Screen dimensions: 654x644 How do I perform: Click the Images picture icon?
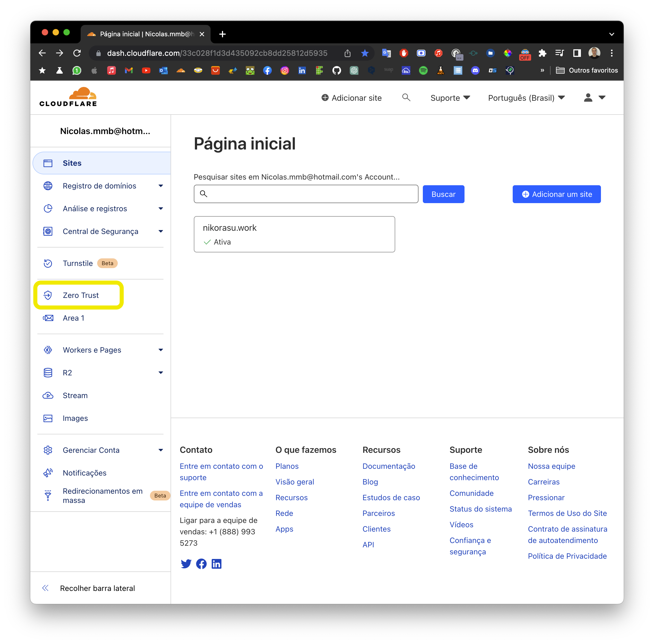click(48, 418)
